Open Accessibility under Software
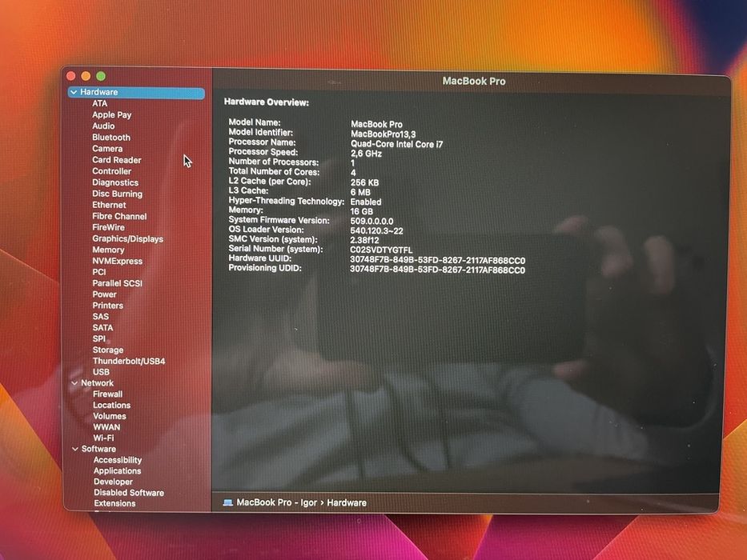This screenshot has height=560, width=747. pos(117,460)
